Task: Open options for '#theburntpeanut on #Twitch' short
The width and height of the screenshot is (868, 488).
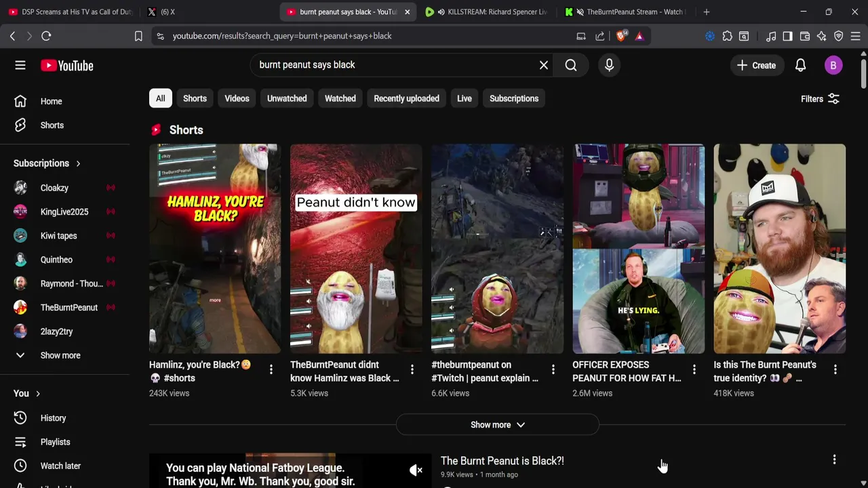Action: 553,369
